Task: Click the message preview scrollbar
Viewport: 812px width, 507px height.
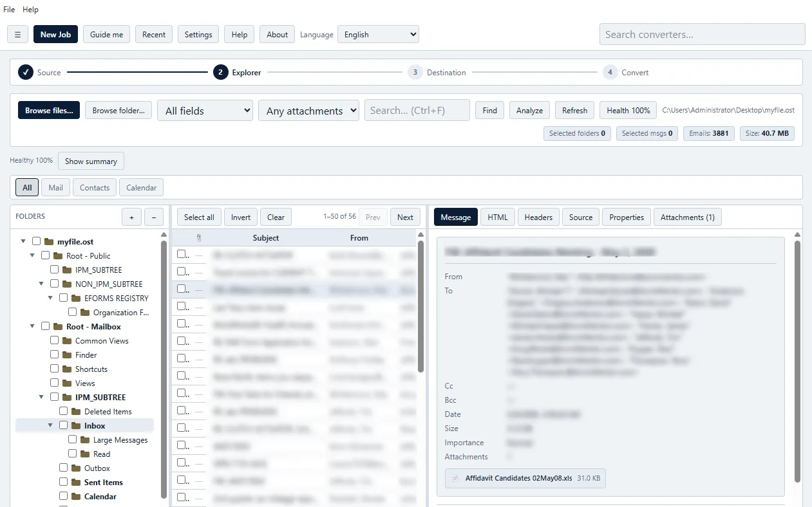Action: pyautogui.click(x=798, y=362)
